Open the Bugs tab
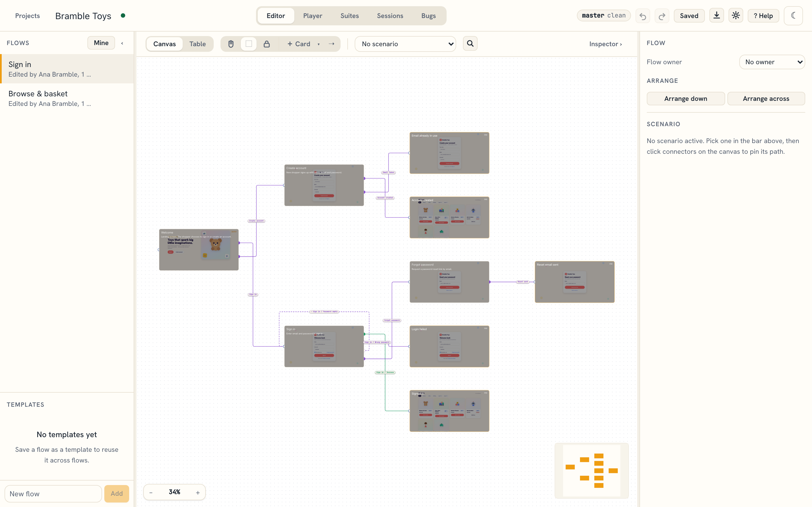Image resolution: width=812 pixels, height=507 pixels. pos(429,16)
